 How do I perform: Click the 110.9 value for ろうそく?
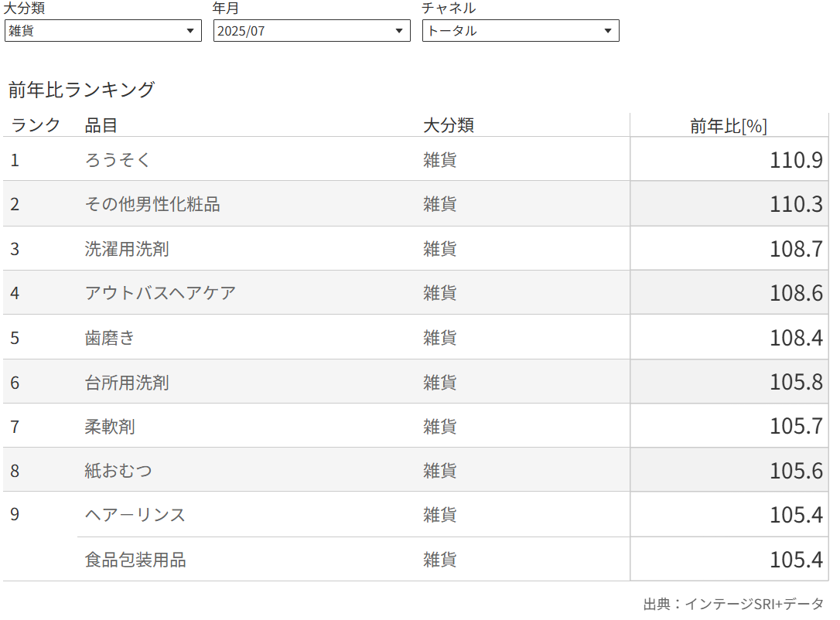[796, 160]
